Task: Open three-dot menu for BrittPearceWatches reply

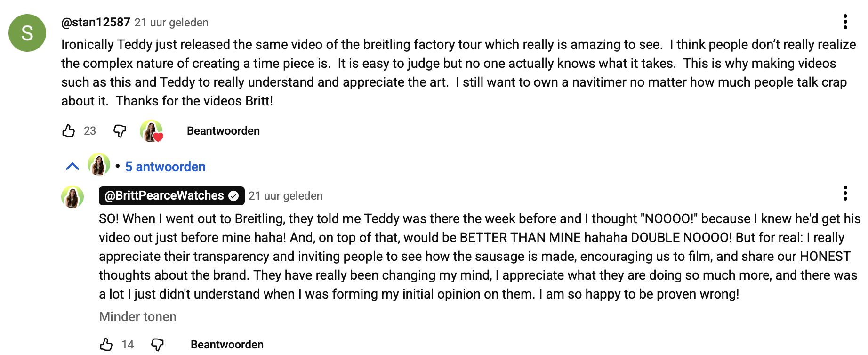Action: pos(845,194)
